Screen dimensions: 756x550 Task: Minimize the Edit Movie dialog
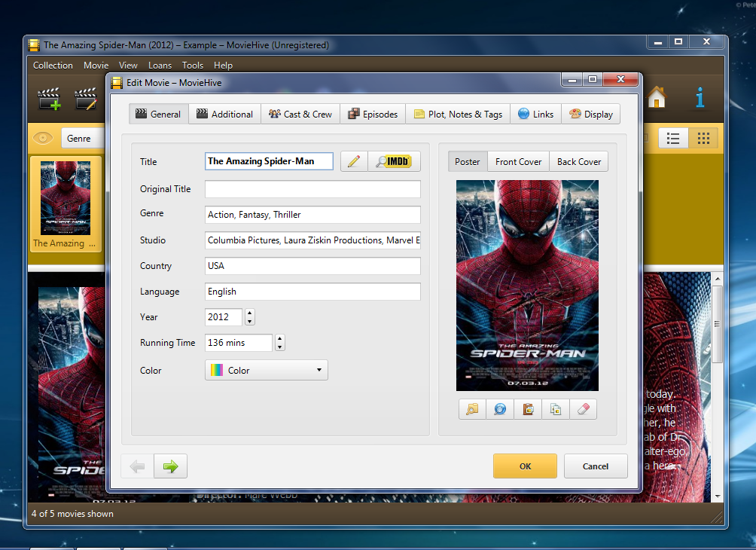(x=572, y=79)
